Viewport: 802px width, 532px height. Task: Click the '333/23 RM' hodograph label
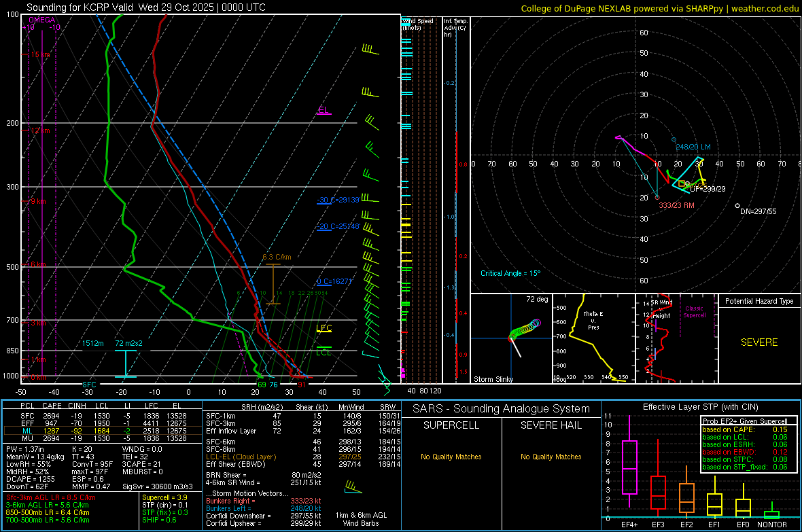click(677, 205)
